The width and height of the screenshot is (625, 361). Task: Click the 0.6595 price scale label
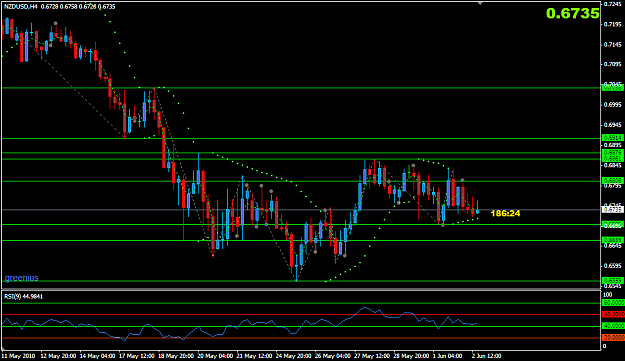(x=613, y=266)
